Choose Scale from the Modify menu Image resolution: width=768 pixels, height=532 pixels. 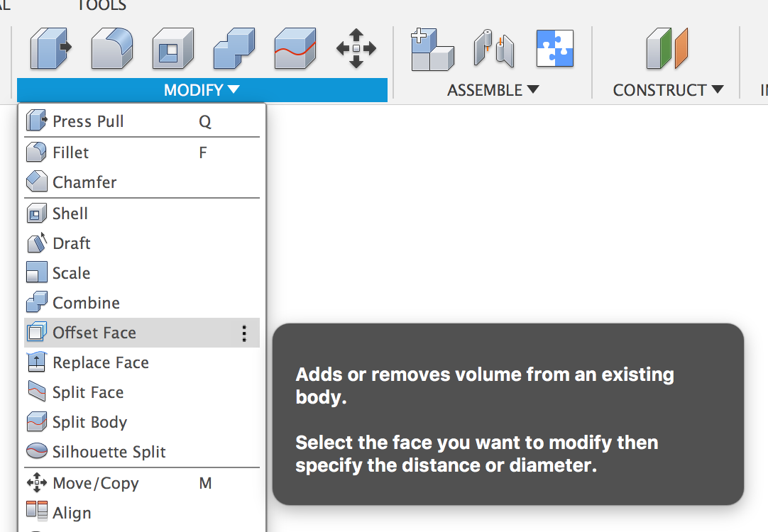(x=141, y=273)
